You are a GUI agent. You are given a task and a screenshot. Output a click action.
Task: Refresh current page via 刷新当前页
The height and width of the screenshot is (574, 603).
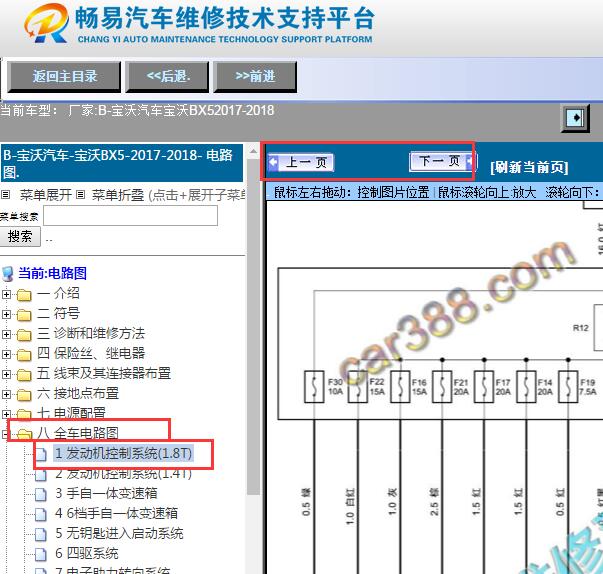coord(529,167)
